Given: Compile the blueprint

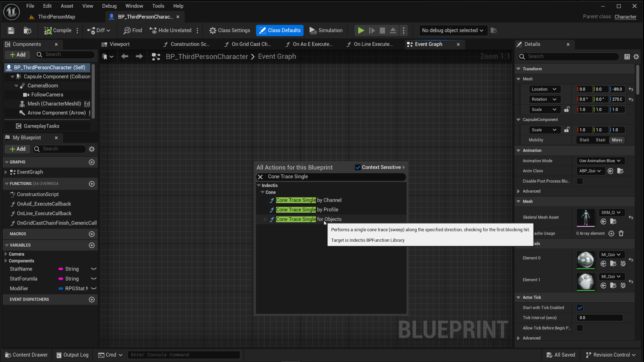Looking at the screenshot, I should 58,31.
